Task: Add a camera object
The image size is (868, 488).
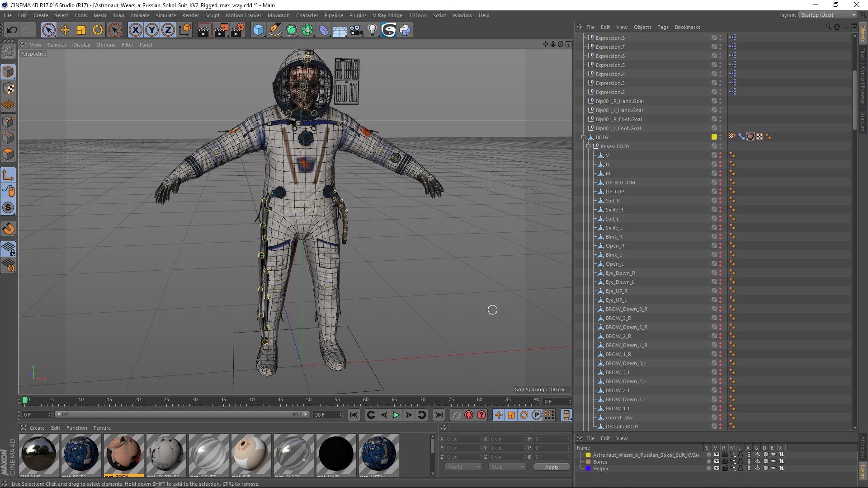Action: [x=356, y=30]
